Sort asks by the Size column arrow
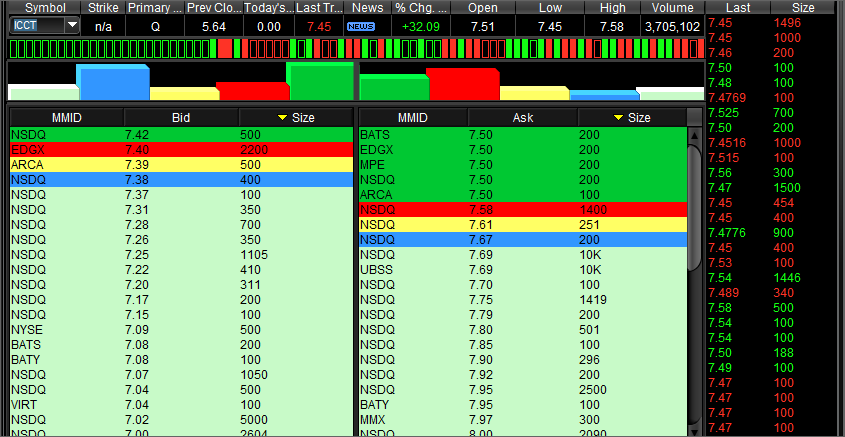The image size is (845, 437). (x=619, y=117)
